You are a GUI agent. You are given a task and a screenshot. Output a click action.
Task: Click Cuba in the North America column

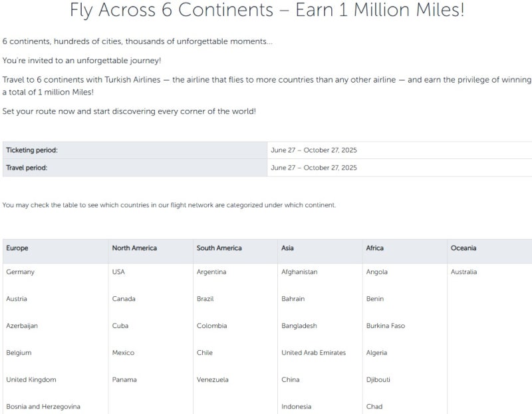point(120,326)
